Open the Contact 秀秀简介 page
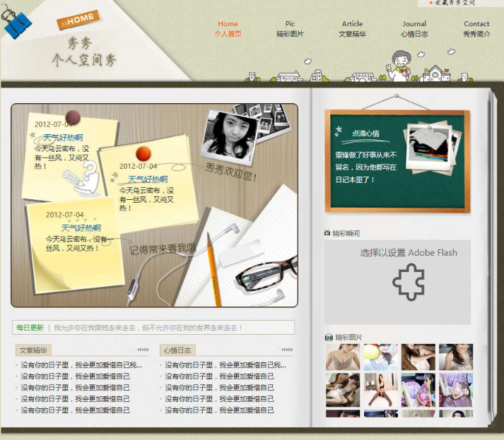504x440 pixels. coord(476,29)
